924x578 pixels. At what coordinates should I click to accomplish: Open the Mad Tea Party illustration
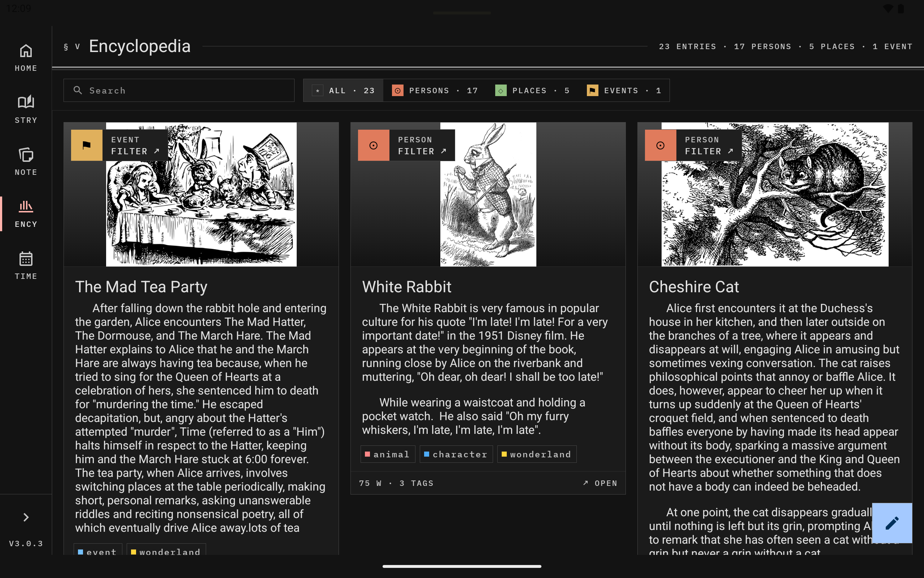tap(201, 194)
